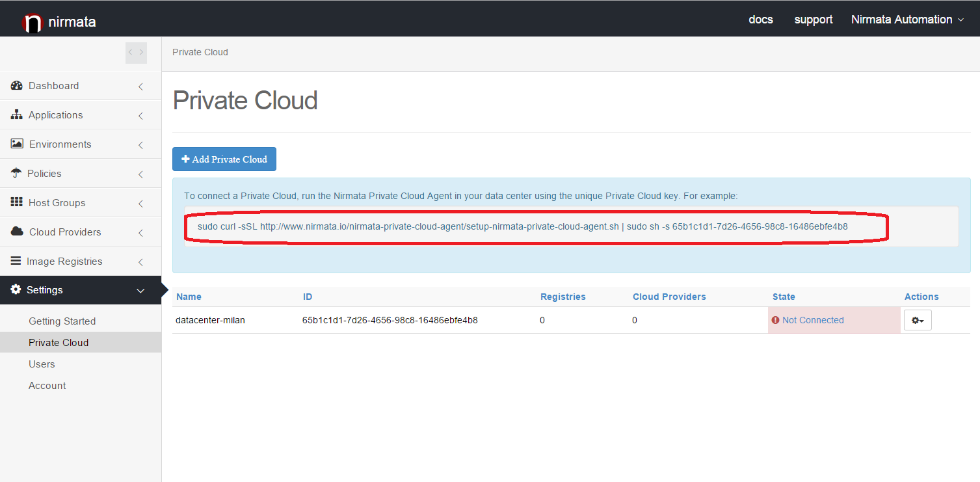Click the Private Cloud page heading

245,101
